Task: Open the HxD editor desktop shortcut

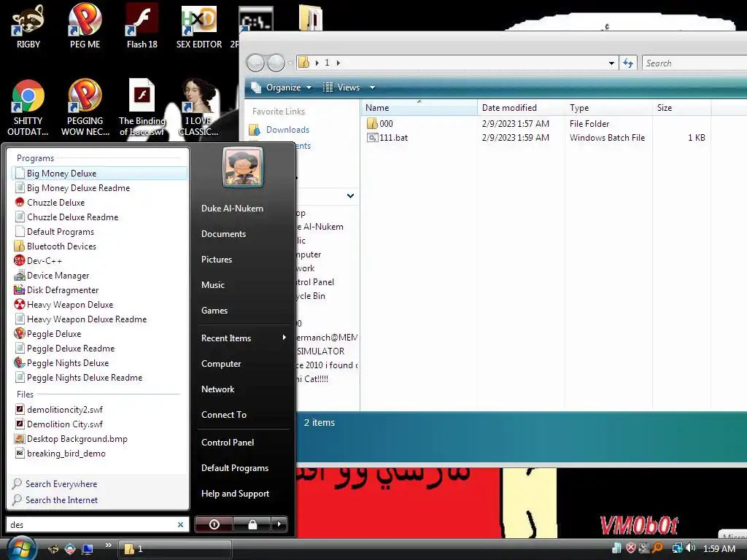Action: [x=198, y=27]
